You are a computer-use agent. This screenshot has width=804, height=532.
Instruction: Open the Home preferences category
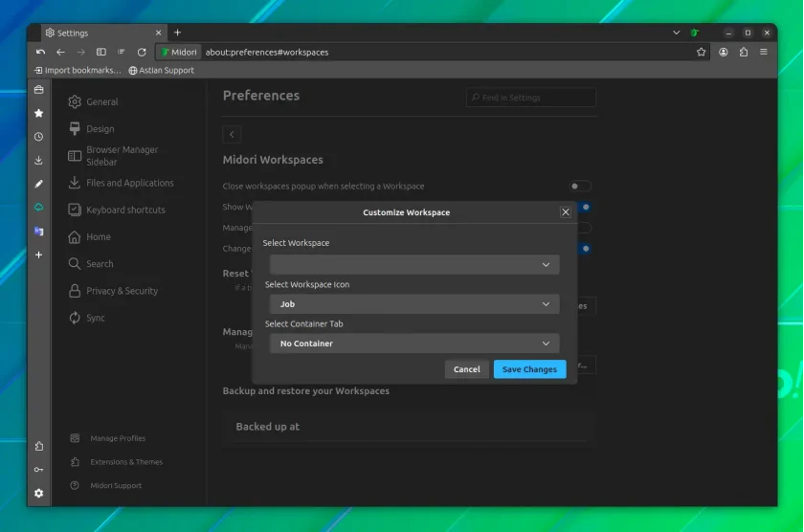click(x=89, y=236)
